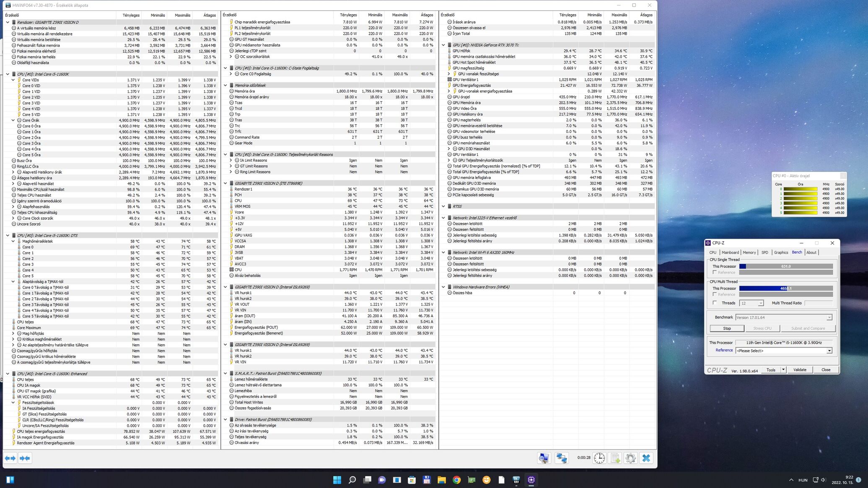Viewport: 868px width, 488px height.
Task: Click the Core 0 yellow clock bar
Action: [x=800, y=189]
